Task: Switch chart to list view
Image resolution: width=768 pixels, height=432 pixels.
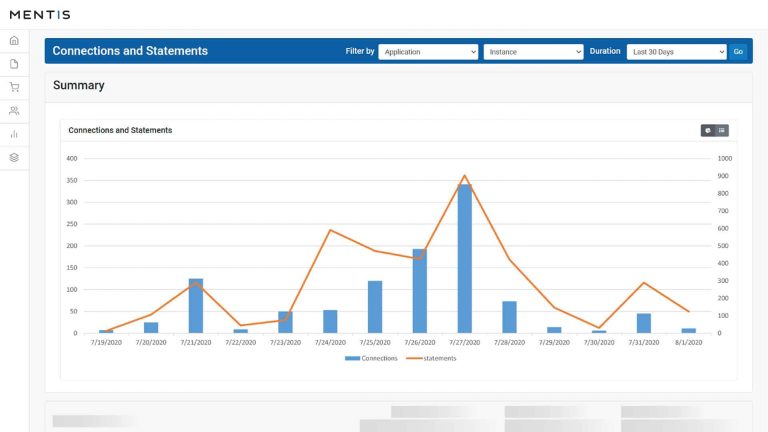Action: pos(722,130)
